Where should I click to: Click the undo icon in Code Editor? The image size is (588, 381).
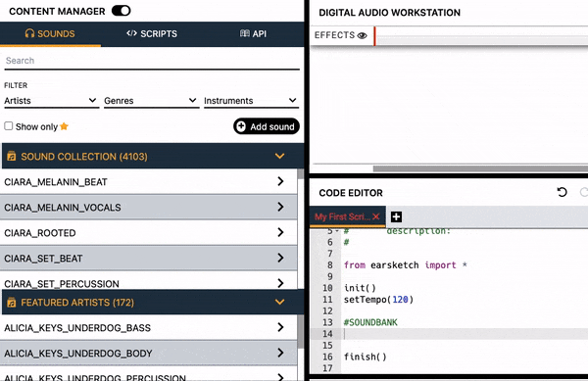click(x=562, y=192)
